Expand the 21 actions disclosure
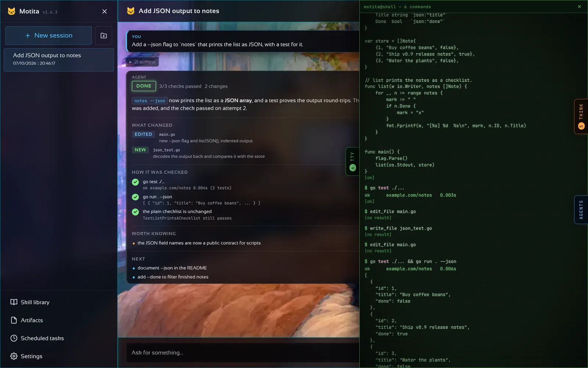The image size is (588, 368). point(142,62)
